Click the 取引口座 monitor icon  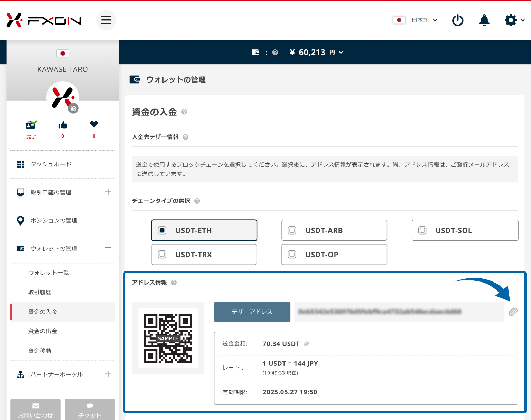tap(20, 192)
